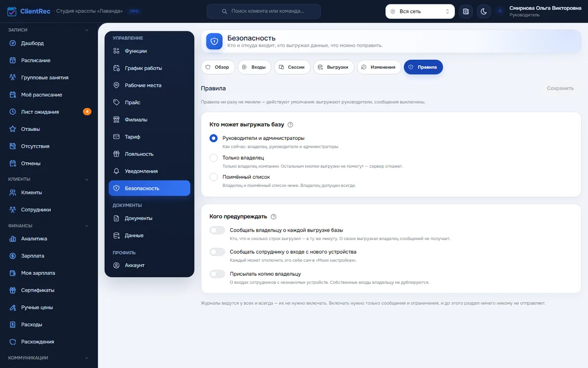Image resolution: width=588 pixels, height=368 pixels.
Task: Open the Дашборд sidebar icon
Action: (13, 43)
